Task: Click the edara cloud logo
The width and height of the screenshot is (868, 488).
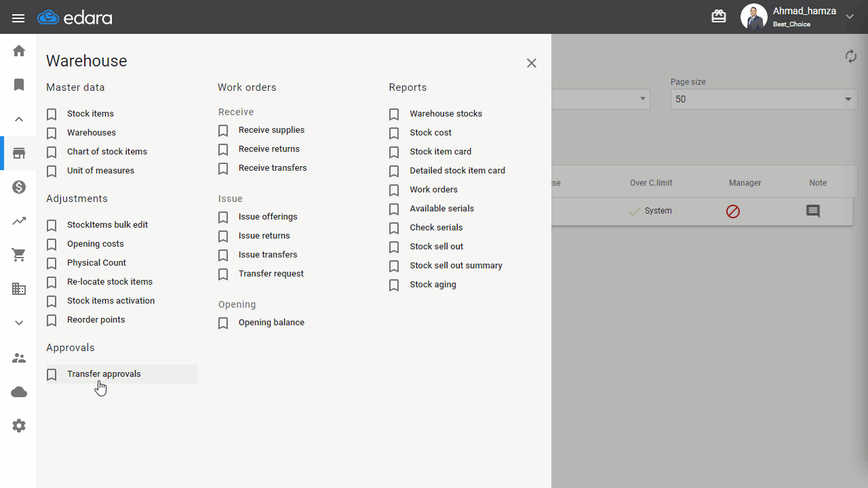Action: (75, 18)
